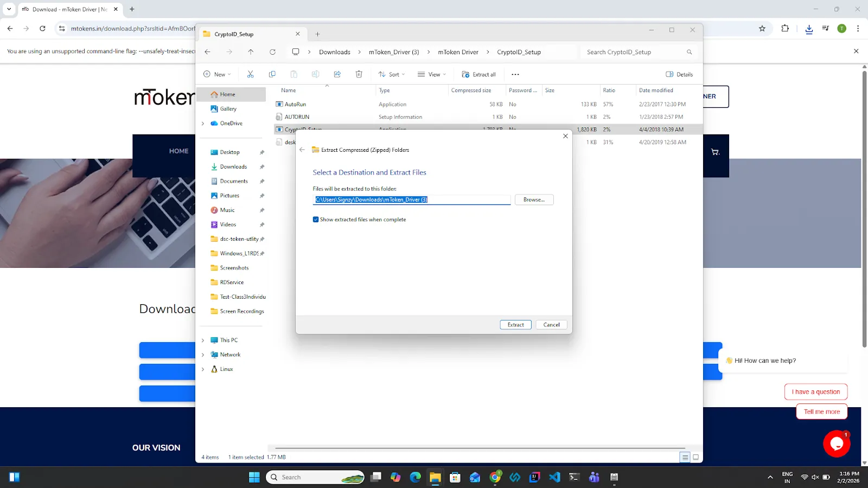Click the Browse... button
The width and height of the screenshot is (868, 488).
534,200
